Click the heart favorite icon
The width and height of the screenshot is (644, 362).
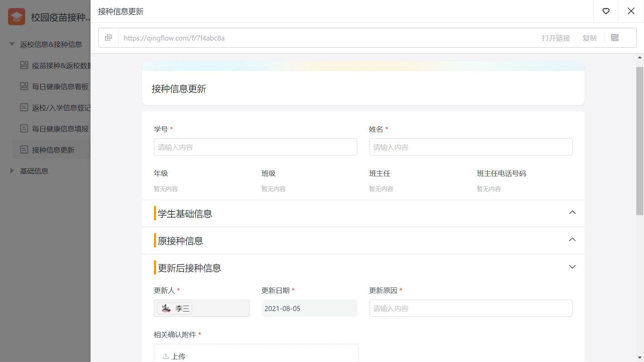click(606, 11)
